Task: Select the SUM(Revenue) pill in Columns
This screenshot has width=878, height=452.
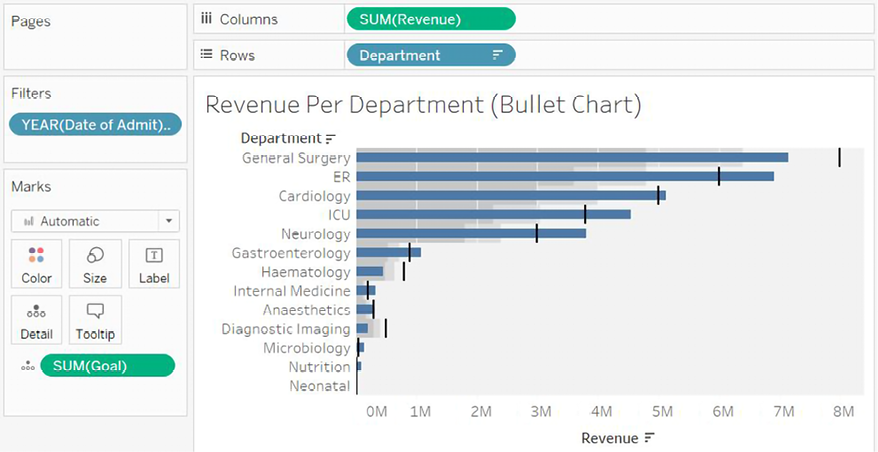Action: click(431, 19)
